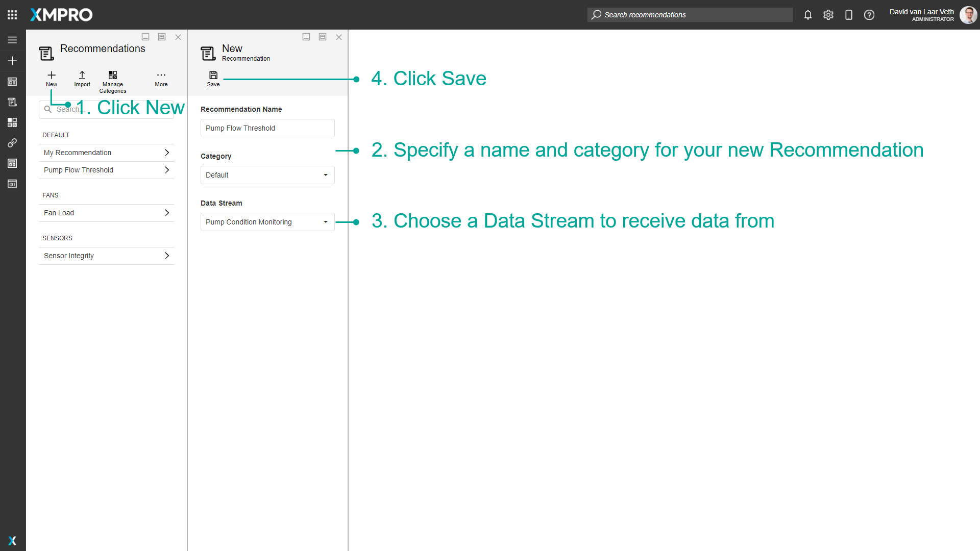Screen dimensions: 980x551
Task: Open the app launcher grid icon
Action: (12, 15)
